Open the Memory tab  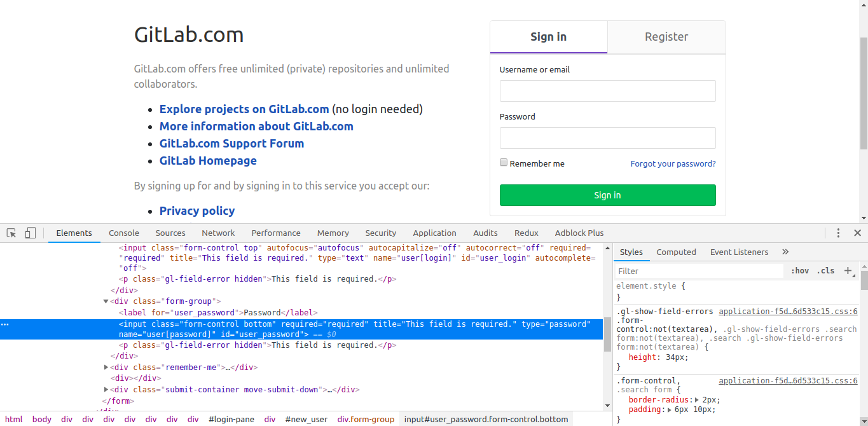333,233
